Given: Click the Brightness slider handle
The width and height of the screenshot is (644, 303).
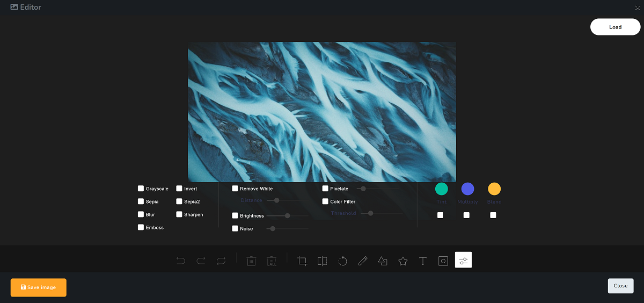Looking at the screenshot, I should coord(287,215).
